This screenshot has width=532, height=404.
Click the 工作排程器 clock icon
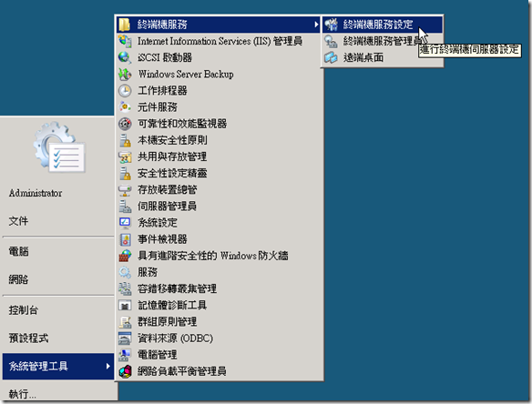pos(125,90)
